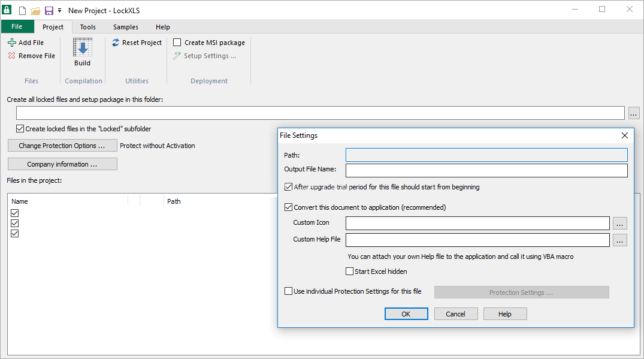This screenshot has width=644, height=359.
Task: Open Company information dialog
Action: [62, 164]
